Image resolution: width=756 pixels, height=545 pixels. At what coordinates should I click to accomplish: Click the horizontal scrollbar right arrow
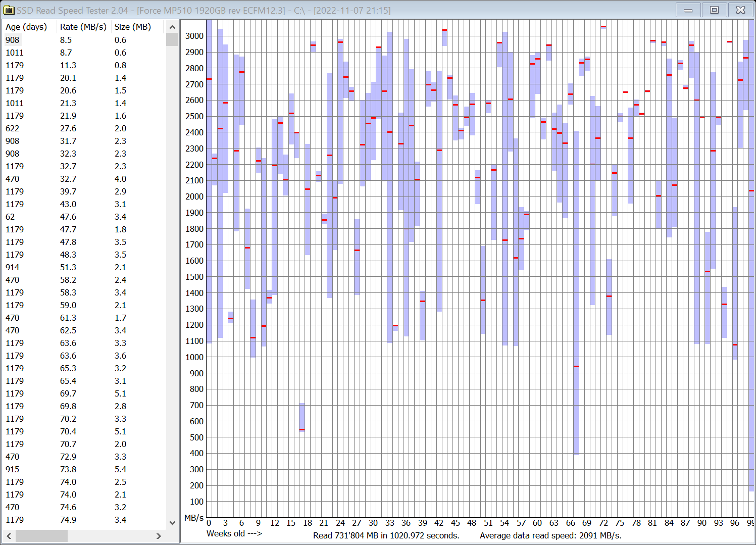pos(159,536)
